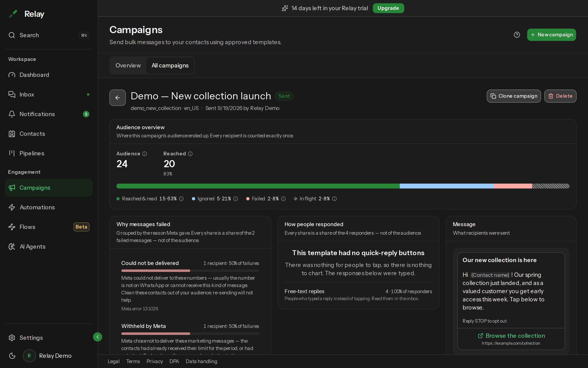Viewport: 588px width, 368px height.
Task: Open Notifications in sidebar
Action: point(49,114)
